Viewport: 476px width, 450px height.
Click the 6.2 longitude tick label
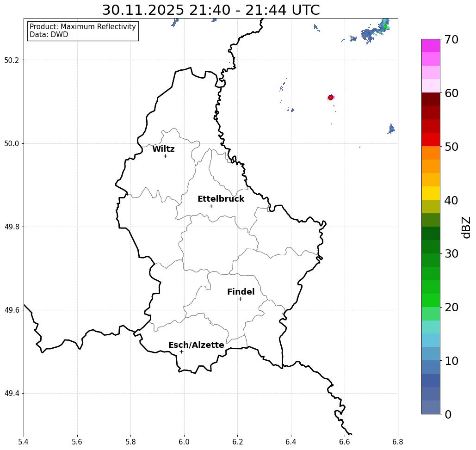click(x=238, y=442)
